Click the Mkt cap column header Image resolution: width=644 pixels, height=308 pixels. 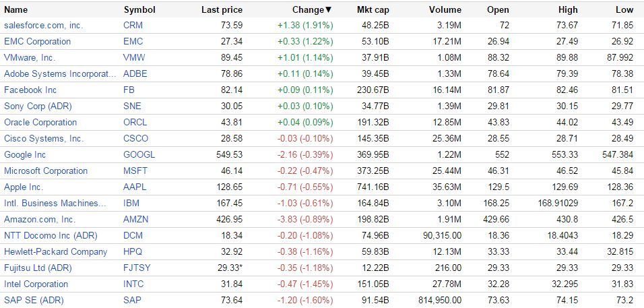(x=373, y=9)
